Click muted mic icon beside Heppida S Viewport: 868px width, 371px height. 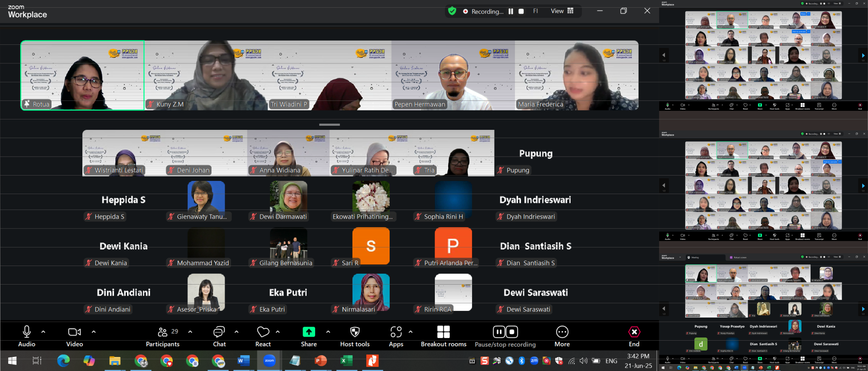tap(89, 216)
